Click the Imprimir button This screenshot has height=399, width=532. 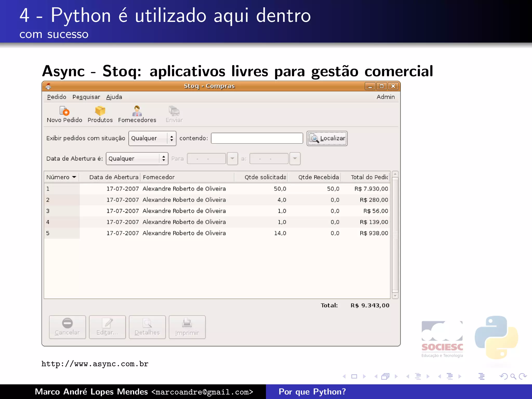(187, 327)
